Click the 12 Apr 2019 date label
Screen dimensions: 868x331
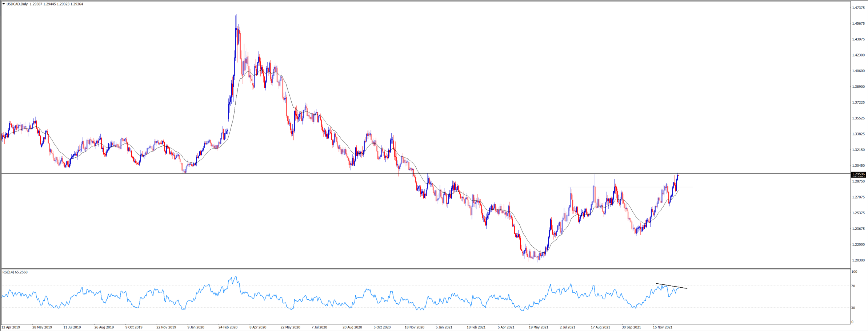coord(11,327)
